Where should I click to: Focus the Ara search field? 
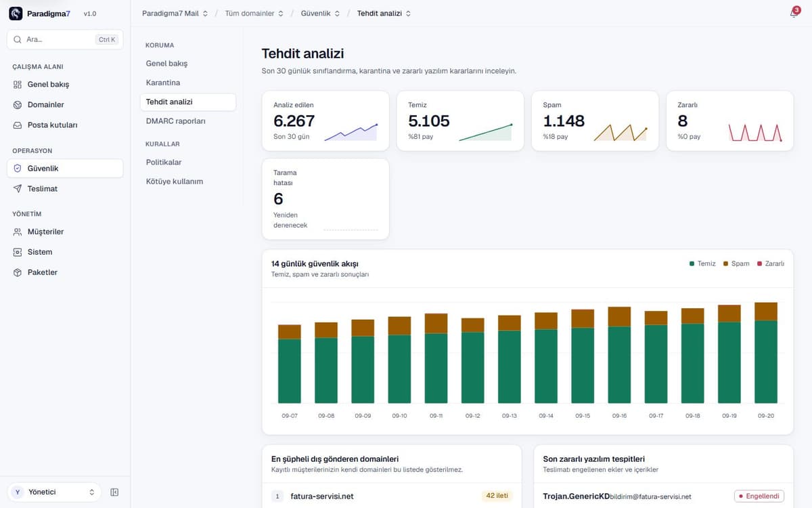[65, 39]
